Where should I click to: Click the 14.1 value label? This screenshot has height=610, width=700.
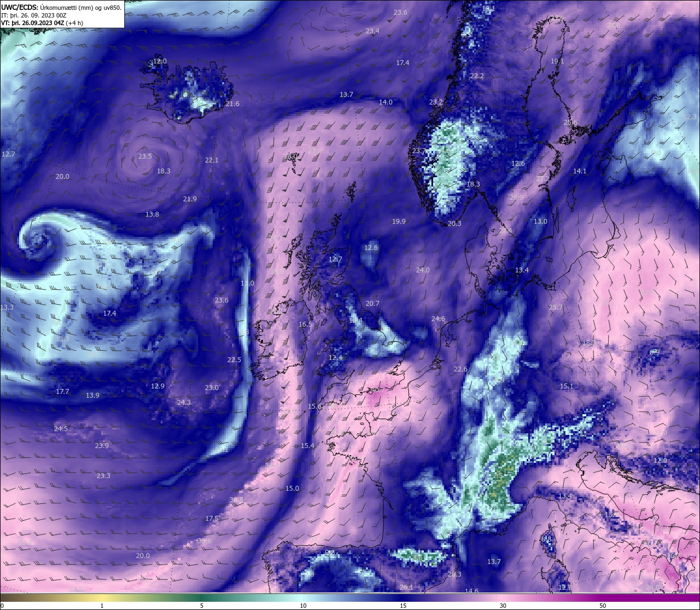pos(580,171)
